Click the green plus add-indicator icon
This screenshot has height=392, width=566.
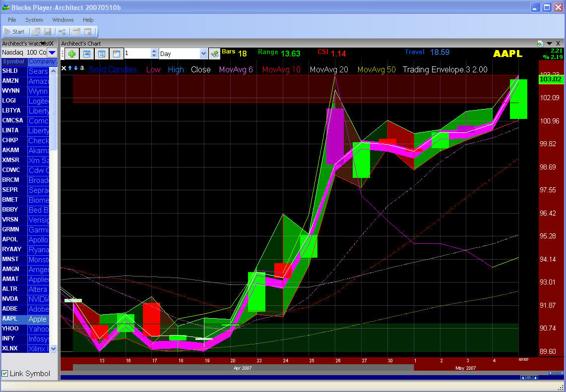point(72,54)
